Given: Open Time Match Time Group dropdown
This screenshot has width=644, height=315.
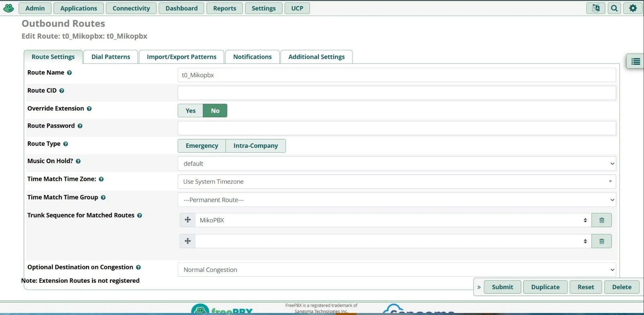Looking at the screenshot, I should (x=397, y=200).
